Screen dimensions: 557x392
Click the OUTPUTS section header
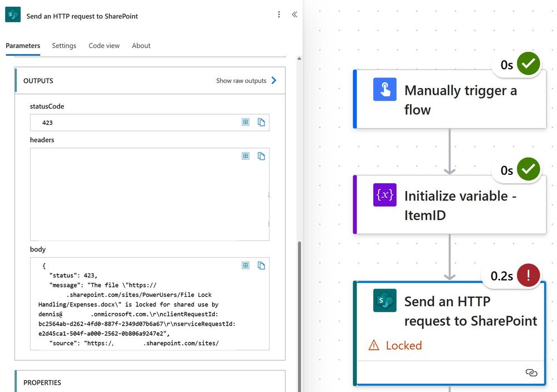click(150, 81)
